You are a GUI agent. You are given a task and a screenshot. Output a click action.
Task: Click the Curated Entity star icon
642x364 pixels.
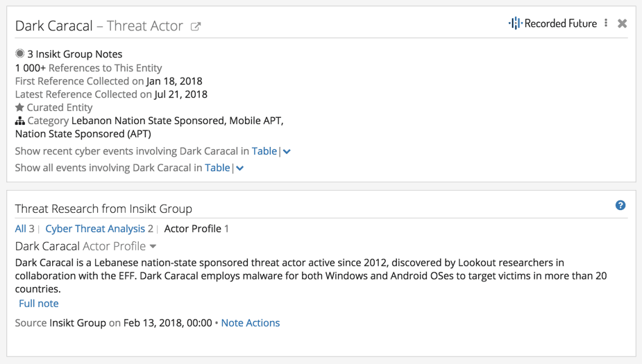tap(19, 107)
